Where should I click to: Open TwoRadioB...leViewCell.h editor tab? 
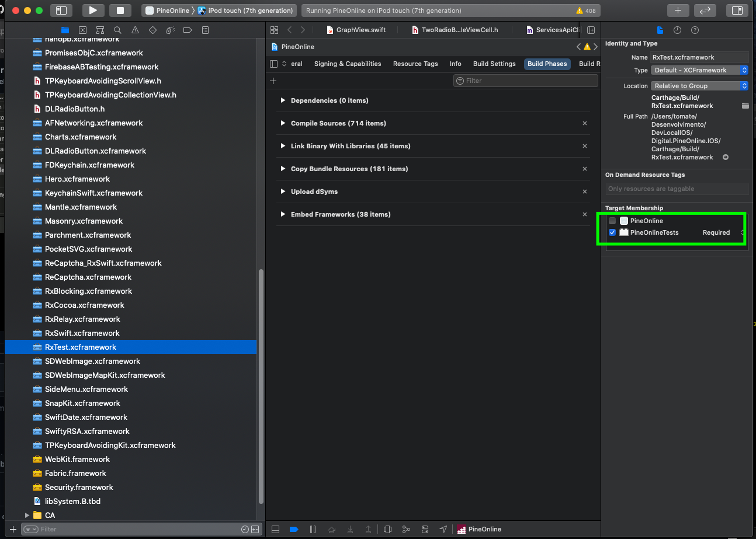(455, 30)
